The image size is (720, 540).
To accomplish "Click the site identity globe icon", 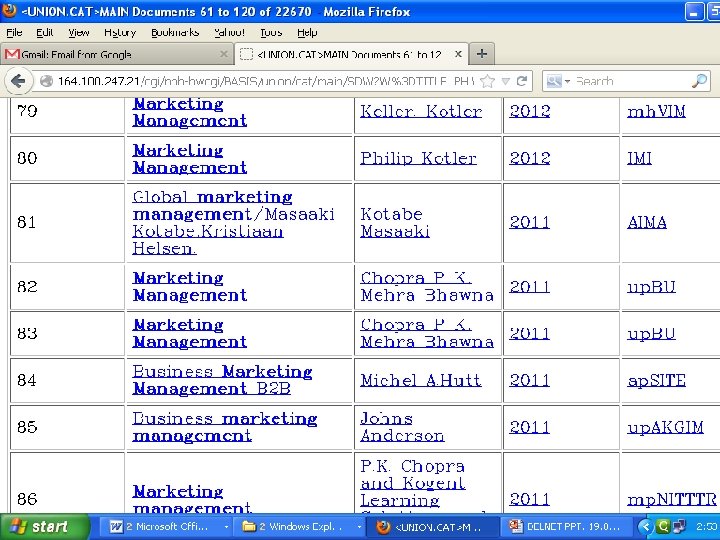I will [46, 81].
